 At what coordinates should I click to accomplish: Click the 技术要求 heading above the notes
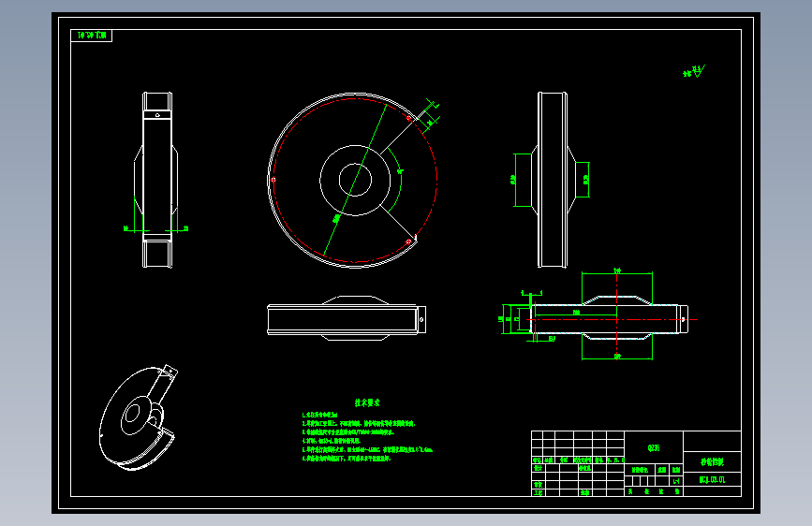click(367, 402)
